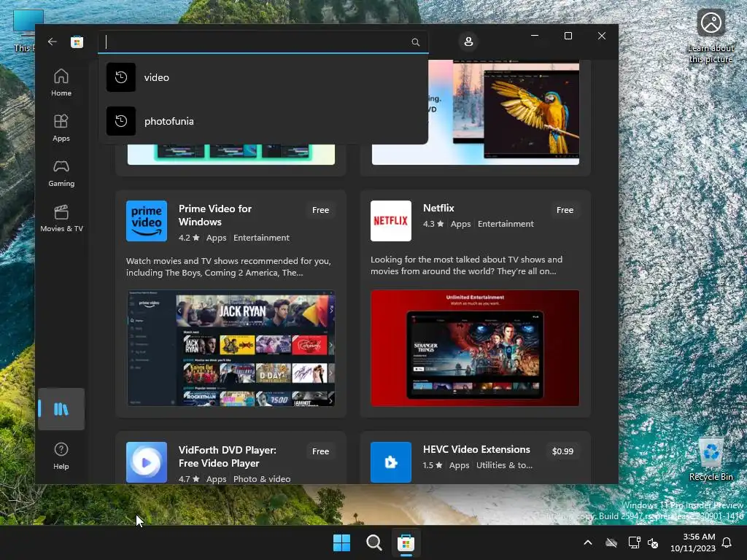Open Home in the Store sidebar
Screen dimensions: 747x560
[61, 83]
